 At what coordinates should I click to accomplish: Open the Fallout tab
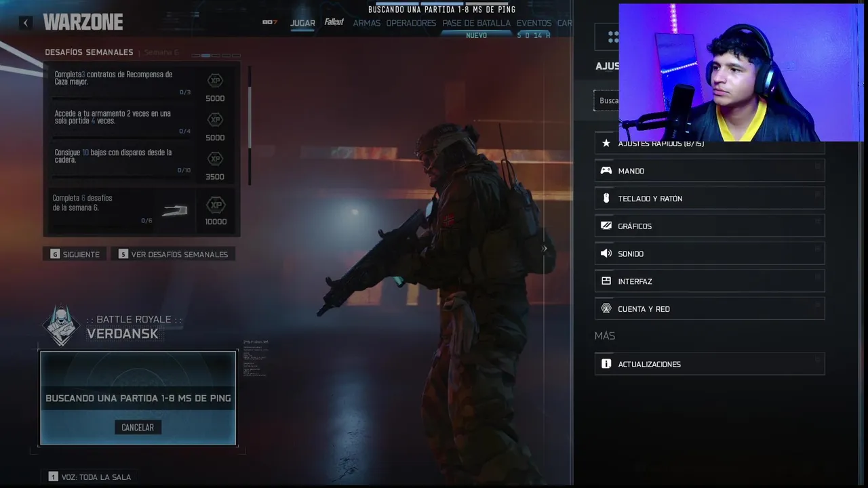(x=334, y=22)
